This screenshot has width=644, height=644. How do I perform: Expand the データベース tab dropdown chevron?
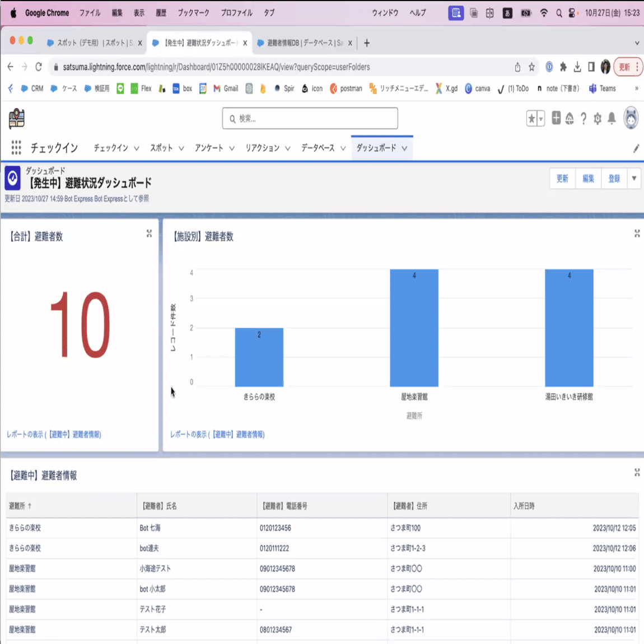coord(343,148)
